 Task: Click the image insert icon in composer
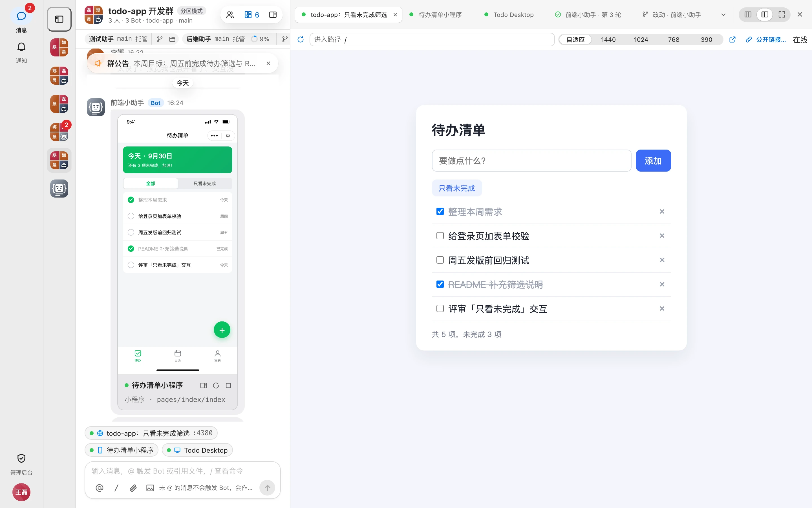150,487
